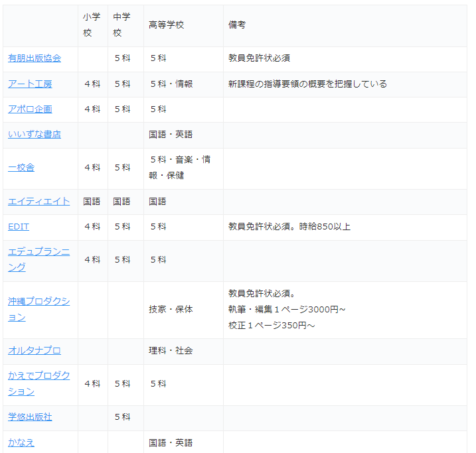This screenshot has width=476, height=453.
Task: Click 教員免許状必須。時給850以上 note
Action: pyautogui.click(x=289, y=227)
